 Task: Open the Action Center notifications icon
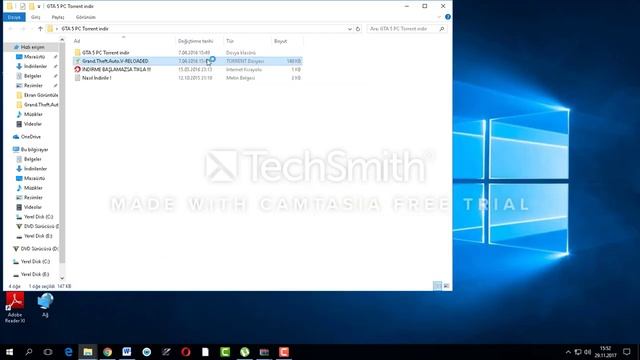coord(627,352)
